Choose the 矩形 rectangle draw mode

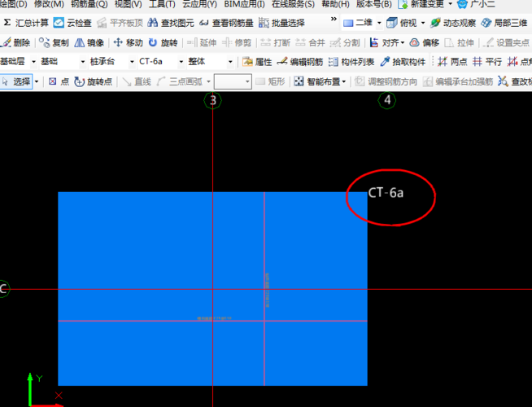tap(270, 82)
